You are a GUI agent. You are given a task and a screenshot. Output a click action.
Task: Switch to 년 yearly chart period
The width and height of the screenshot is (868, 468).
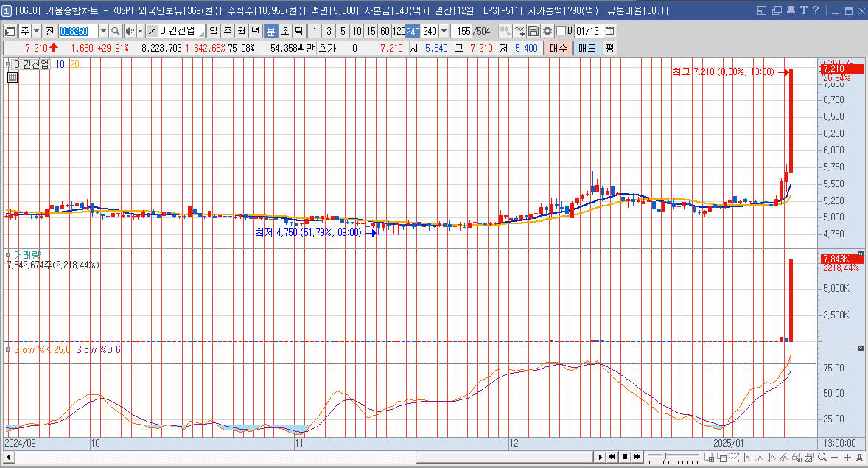coord(255,31)
